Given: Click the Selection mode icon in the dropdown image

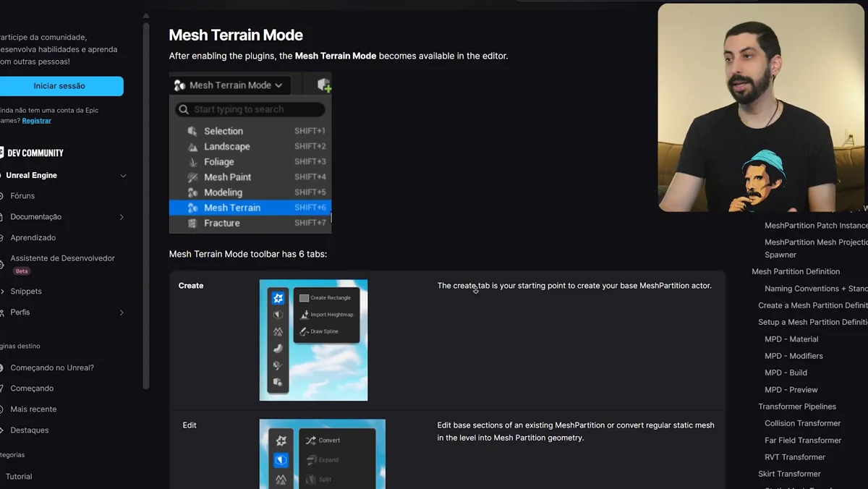Looking at the screenshot, I should click(192, 131).
